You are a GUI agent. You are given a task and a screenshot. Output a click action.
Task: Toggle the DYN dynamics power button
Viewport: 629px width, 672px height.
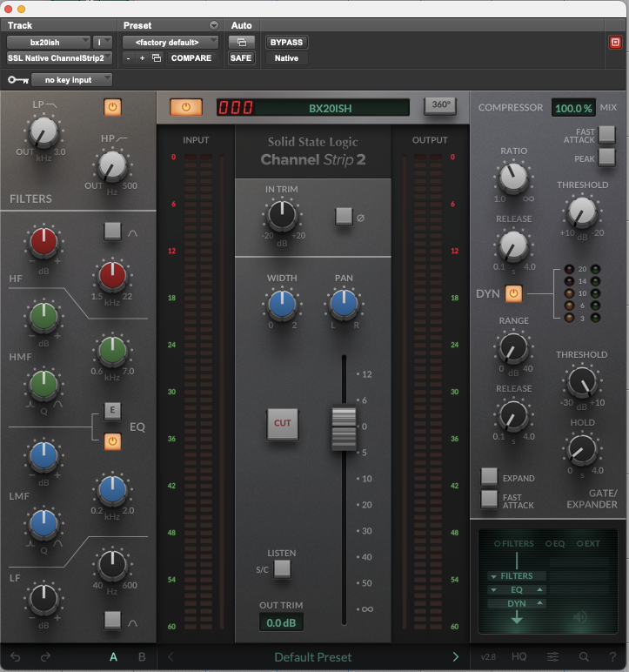(x=513, y=293)
